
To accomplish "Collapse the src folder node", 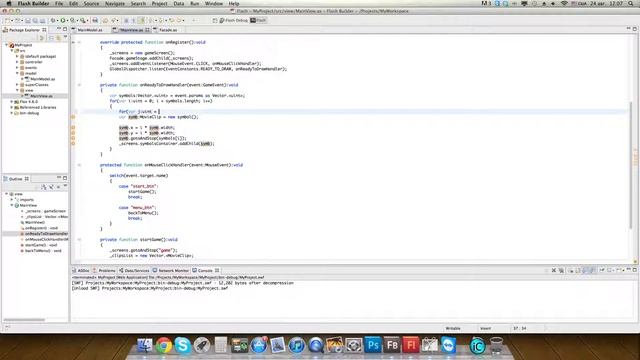I will click(x=12, y=51).
